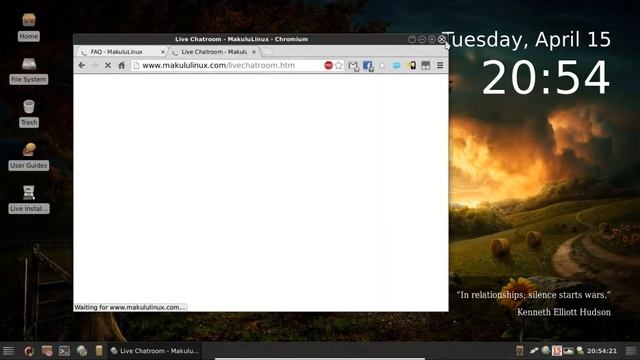Open the main applications menu in the panel

tap(8, 351)
